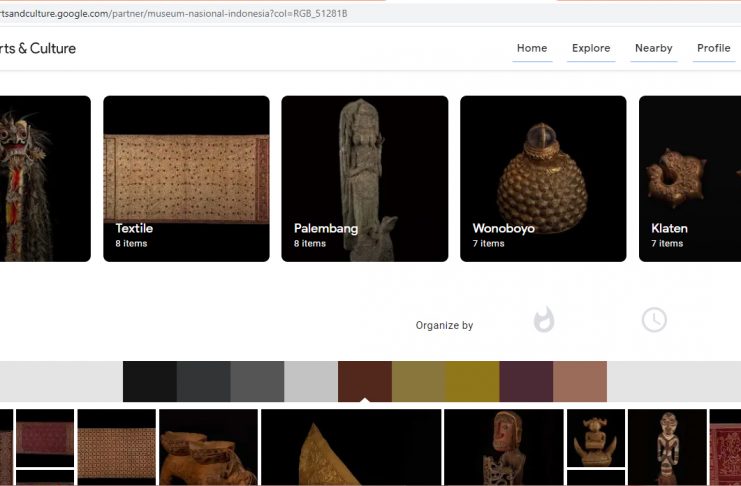Image resolution: width=741 pixels, height=486 pixels.
Task: Click the '7 items' text under Wonoboyo
Action: [x=489, y=243]
